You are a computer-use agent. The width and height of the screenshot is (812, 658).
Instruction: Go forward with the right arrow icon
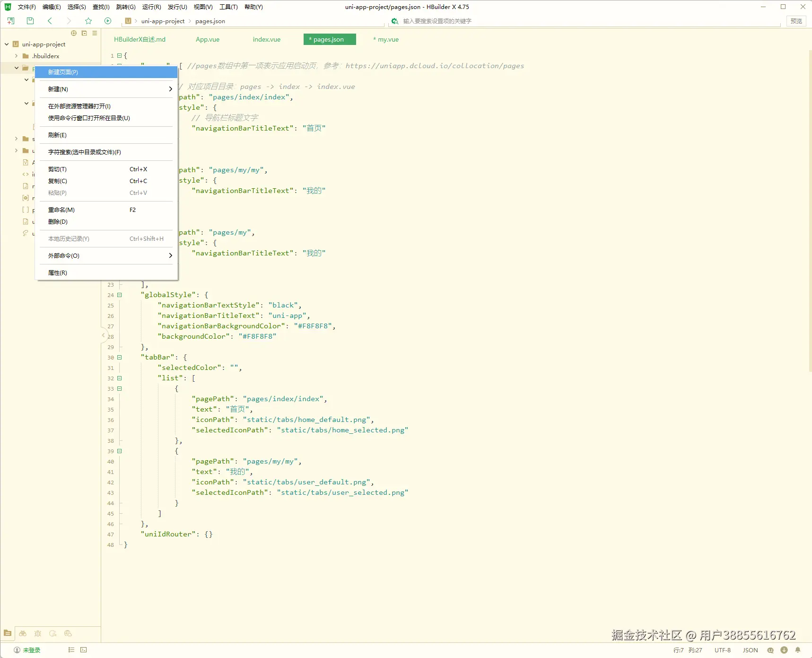pos(69,21)
